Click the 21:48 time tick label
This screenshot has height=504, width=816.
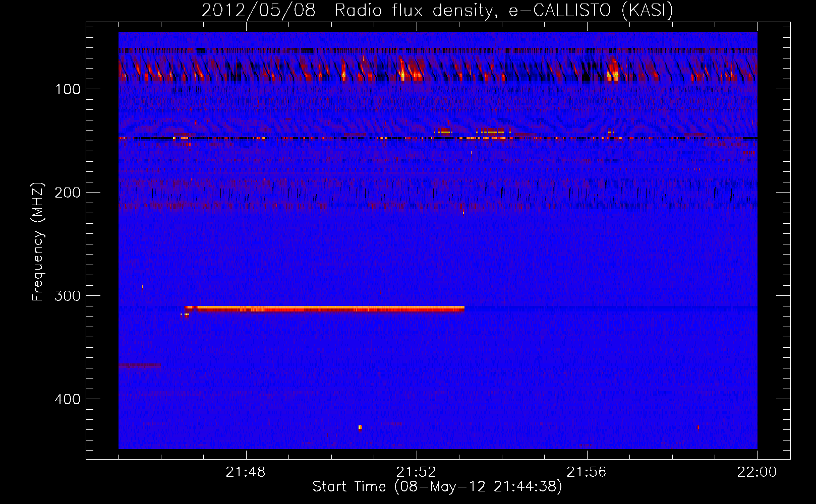[x=246, y=472]
